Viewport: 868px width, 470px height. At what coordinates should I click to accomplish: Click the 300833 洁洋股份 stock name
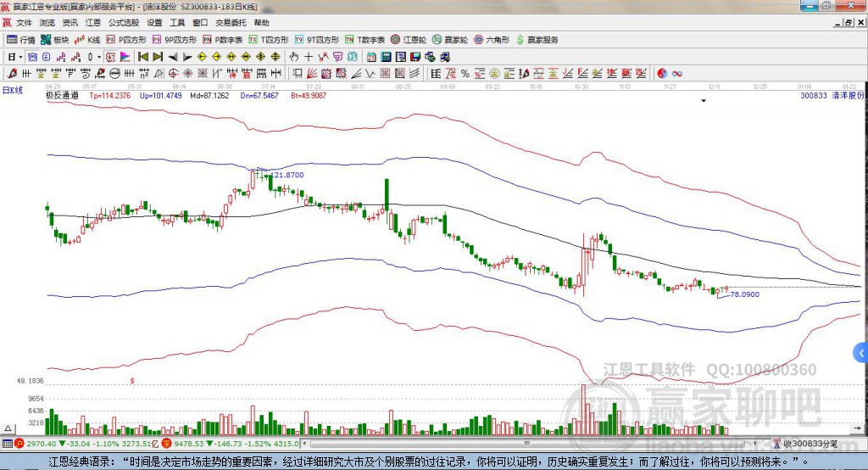(832, 95)
